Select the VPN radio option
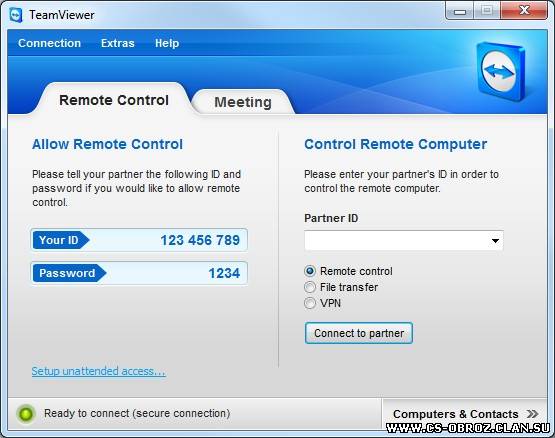The height and width of the screenshot is (438, 555). (310, 303)
